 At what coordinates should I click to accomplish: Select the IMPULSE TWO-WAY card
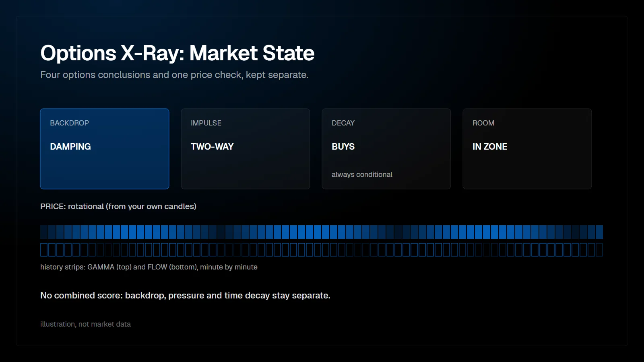[x=246, y=149]
